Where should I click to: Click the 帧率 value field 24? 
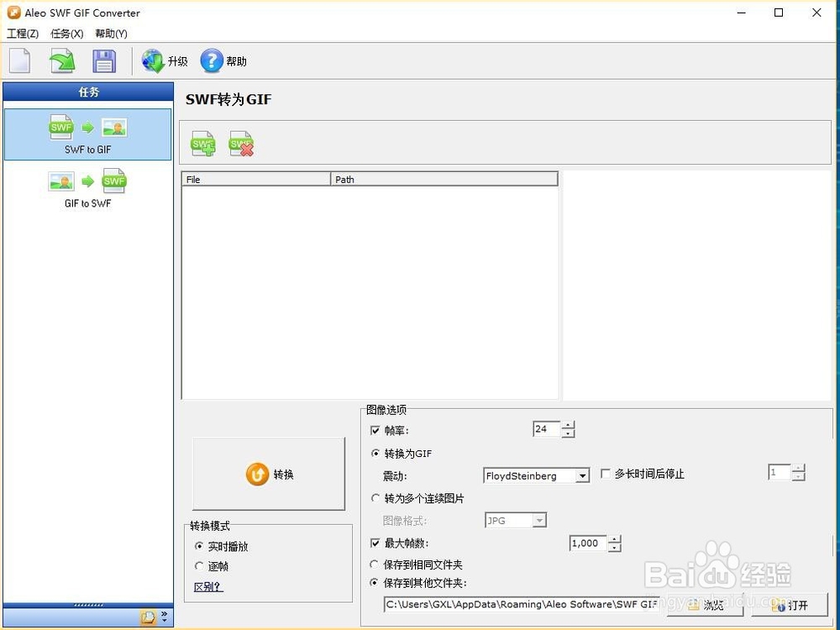coord(547,429)
